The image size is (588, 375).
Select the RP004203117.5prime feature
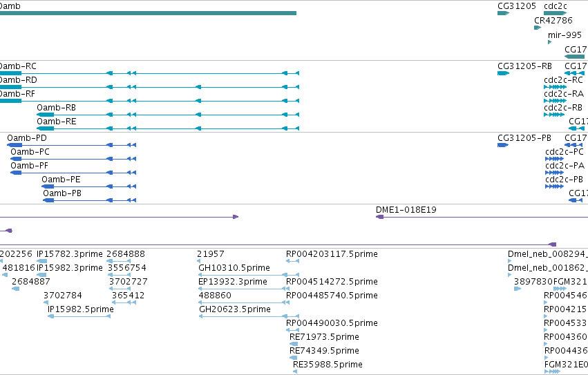(292, 261)
